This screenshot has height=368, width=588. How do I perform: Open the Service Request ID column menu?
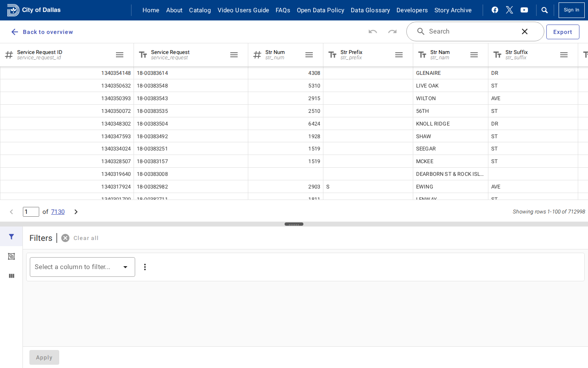pyautogui.click(x=120, y=55)
